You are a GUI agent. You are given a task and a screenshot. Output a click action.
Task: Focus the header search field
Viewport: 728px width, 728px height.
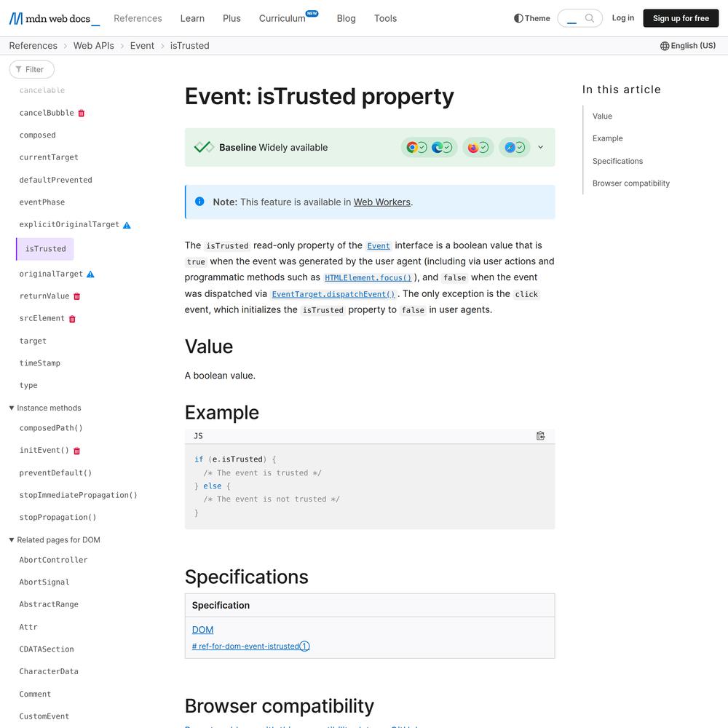(x=580, y=18)
